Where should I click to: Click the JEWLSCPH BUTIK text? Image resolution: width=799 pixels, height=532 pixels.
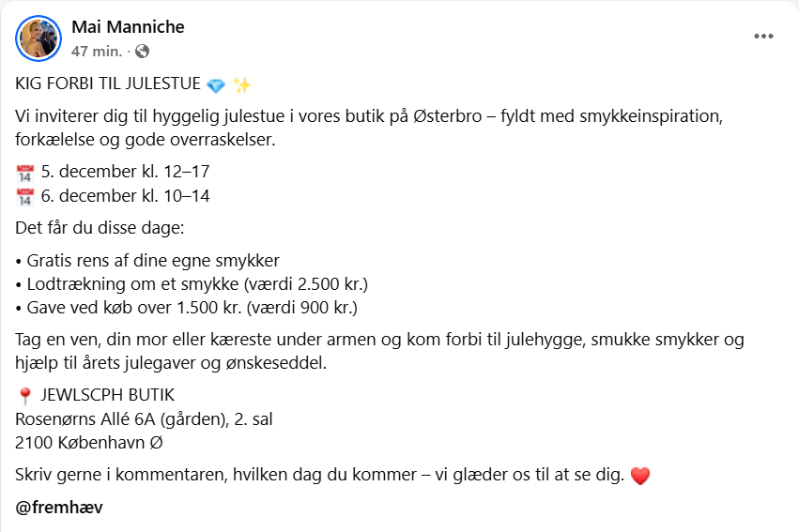click(x=108, y=395)
